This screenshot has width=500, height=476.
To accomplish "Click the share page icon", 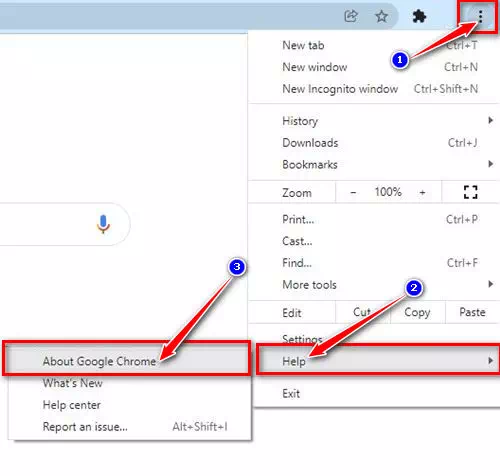I will click(351, 16).
